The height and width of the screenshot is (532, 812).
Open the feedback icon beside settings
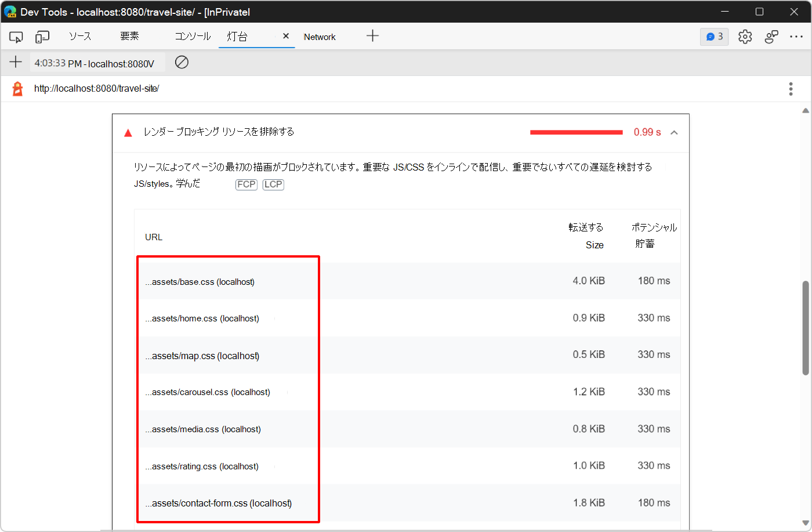click(771, 36)
